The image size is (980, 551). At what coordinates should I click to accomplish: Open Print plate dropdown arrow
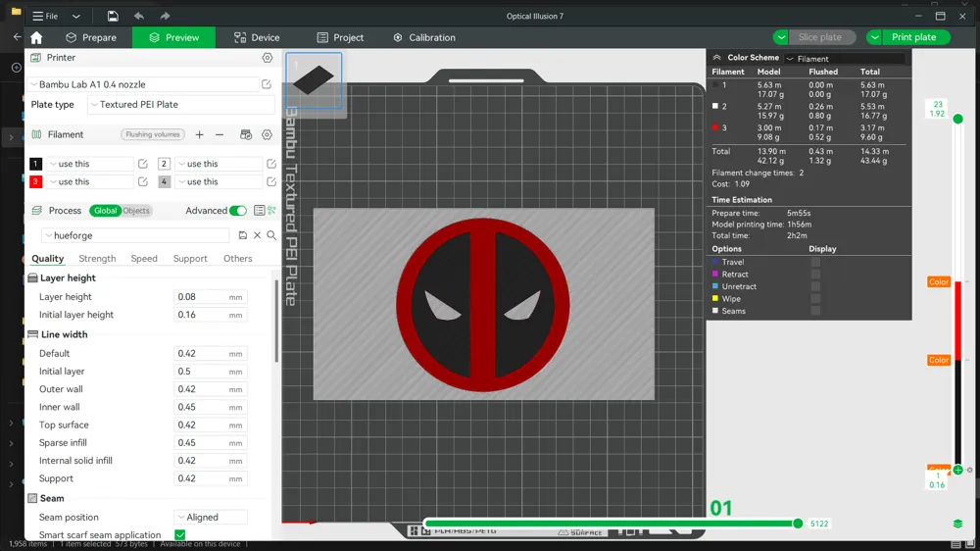(874, 37)
